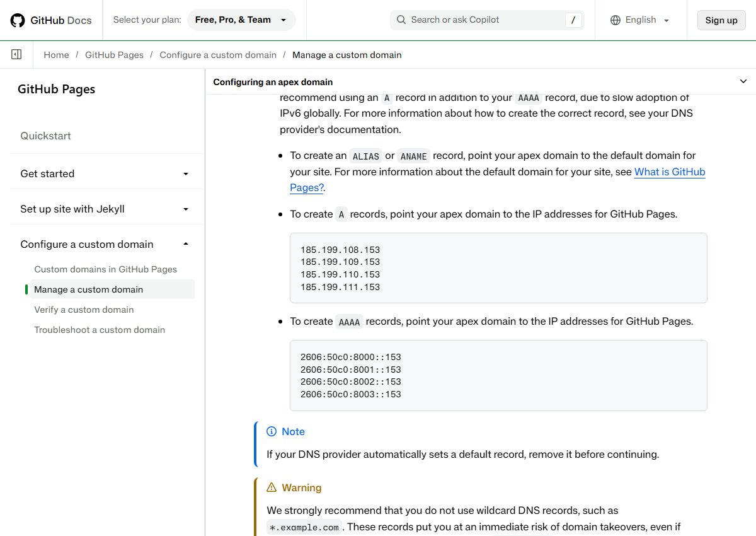Click the ANAME code label
Viewport: 756px width, 536px height.
point(414,156)
